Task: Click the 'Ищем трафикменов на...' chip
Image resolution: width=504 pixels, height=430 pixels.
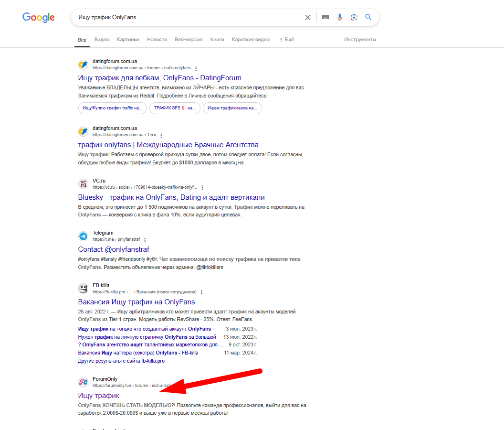Action: point(232,108)
